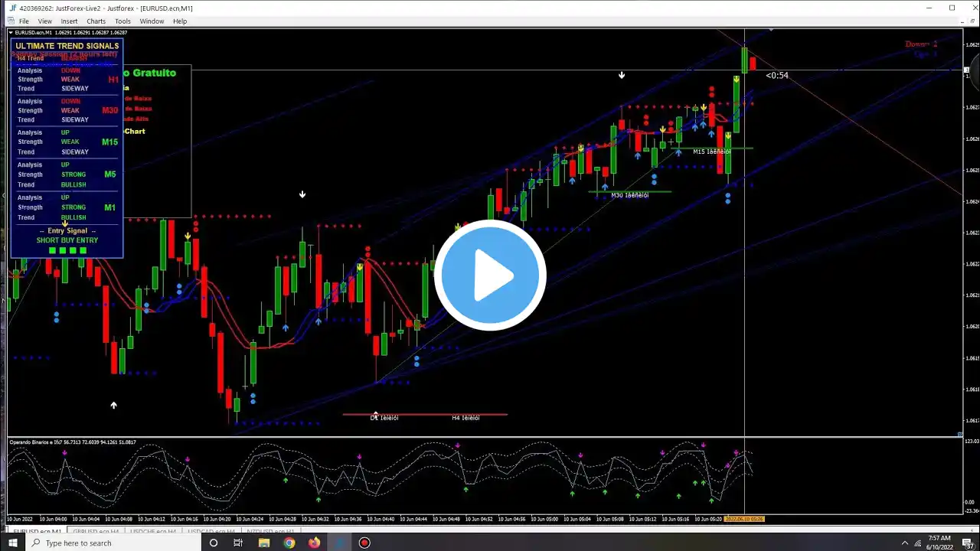Open the Windows Start menu
The width and height of the screenshot is (980, 551).
[x=12, y=543]
